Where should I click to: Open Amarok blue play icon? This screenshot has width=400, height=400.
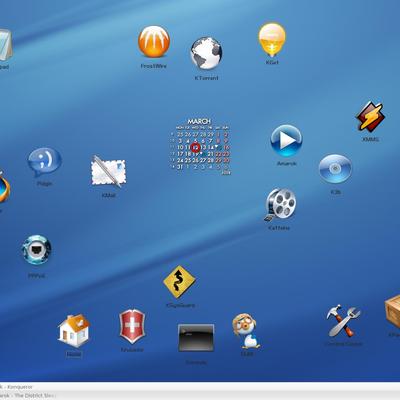286,141
